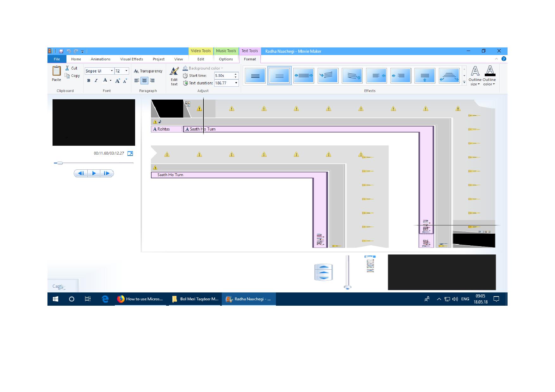Screen dimensions: 555x392
Task: Cut the selected text item
Action: (x=72, y=68)
